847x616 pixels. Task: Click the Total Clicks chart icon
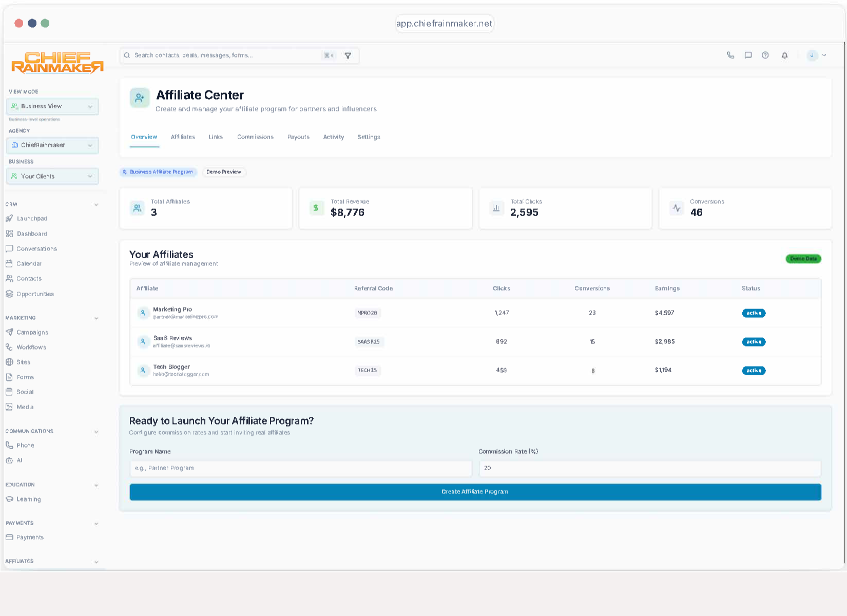click(x=496, y=208)
